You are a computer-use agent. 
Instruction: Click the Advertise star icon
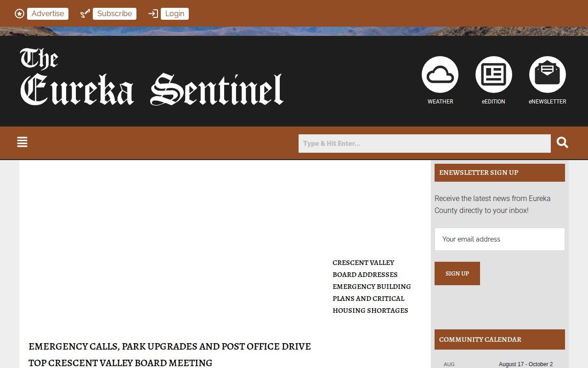tap(19, 14)
